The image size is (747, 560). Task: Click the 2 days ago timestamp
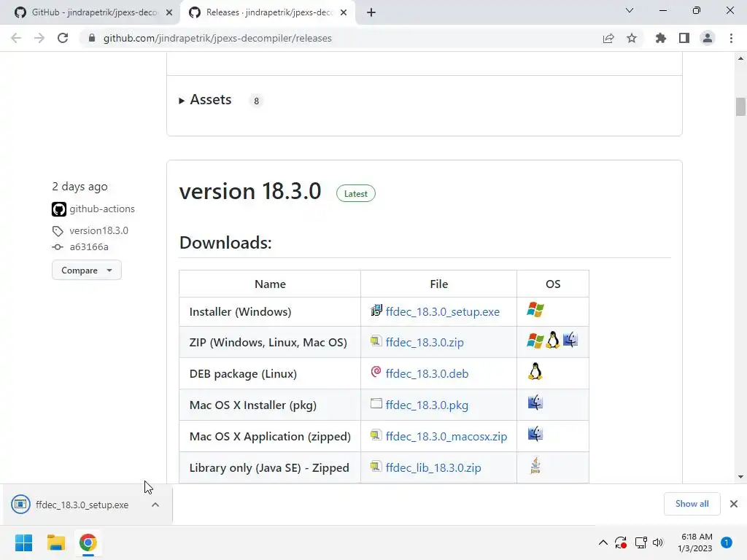(x=80, y=186)
